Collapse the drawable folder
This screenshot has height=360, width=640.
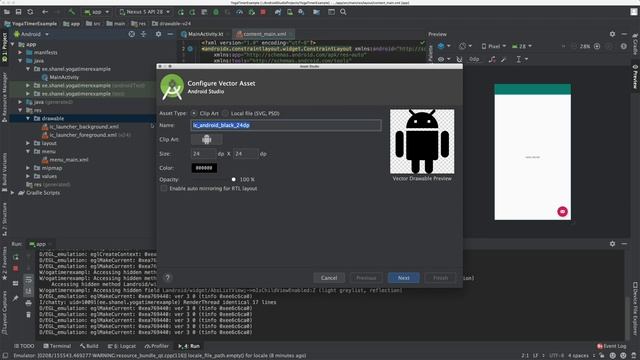(28, 118)
